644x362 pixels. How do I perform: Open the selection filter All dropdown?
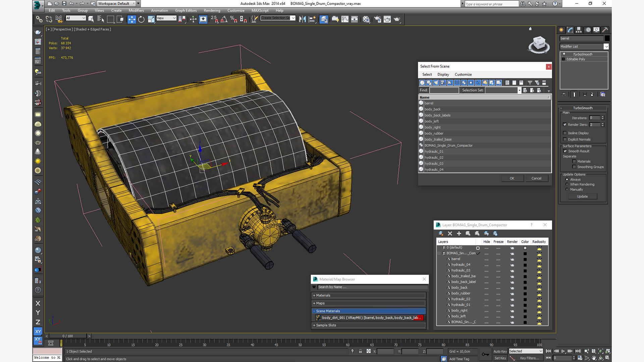pyautogui.click(x=76, y=18)
